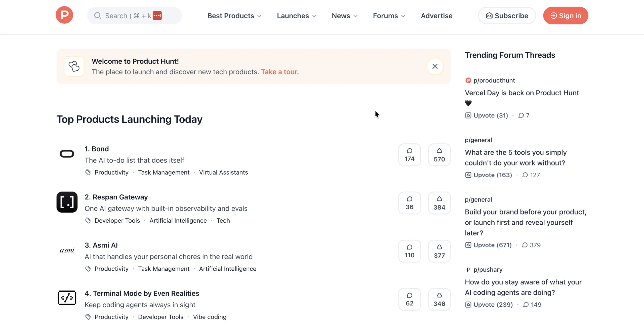
Task: Open Terminal Mode comments showing 62
Action: coord(410,299)
